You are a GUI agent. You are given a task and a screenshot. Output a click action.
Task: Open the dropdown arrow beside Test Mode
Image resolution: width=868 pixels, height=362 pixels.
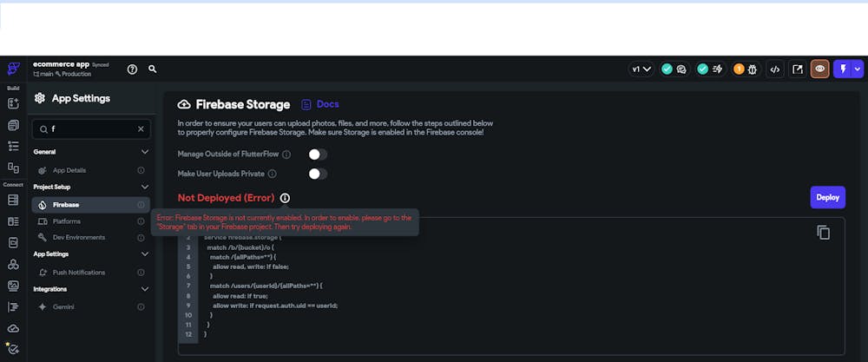coord(858,69)
